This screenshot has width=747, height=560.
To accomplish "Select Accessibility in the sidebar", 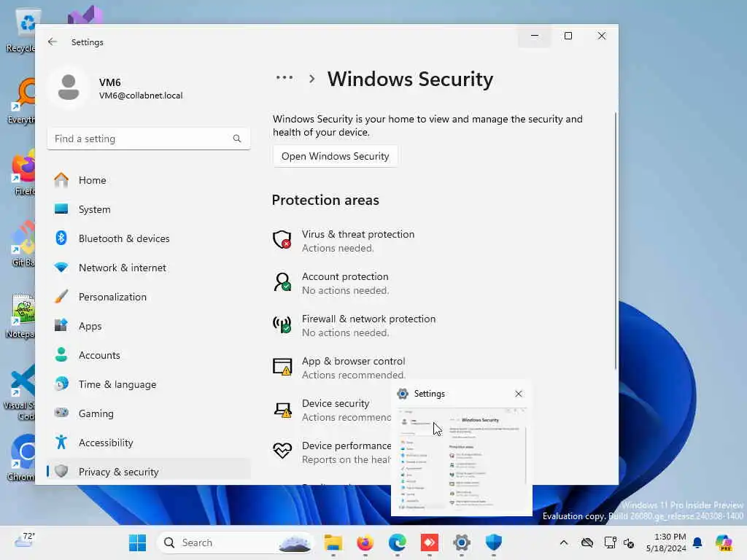I will pos(149,443).
